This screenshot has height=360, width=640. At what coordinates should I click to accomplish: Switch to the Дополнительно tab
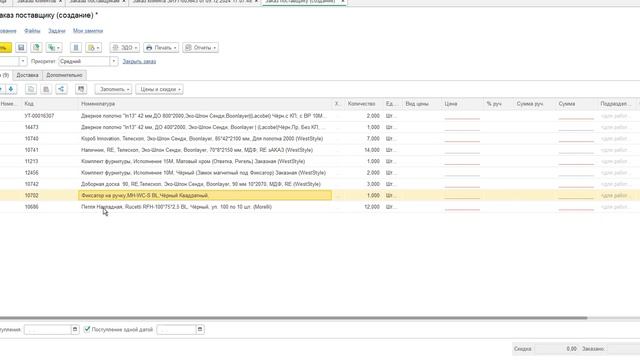64,75
